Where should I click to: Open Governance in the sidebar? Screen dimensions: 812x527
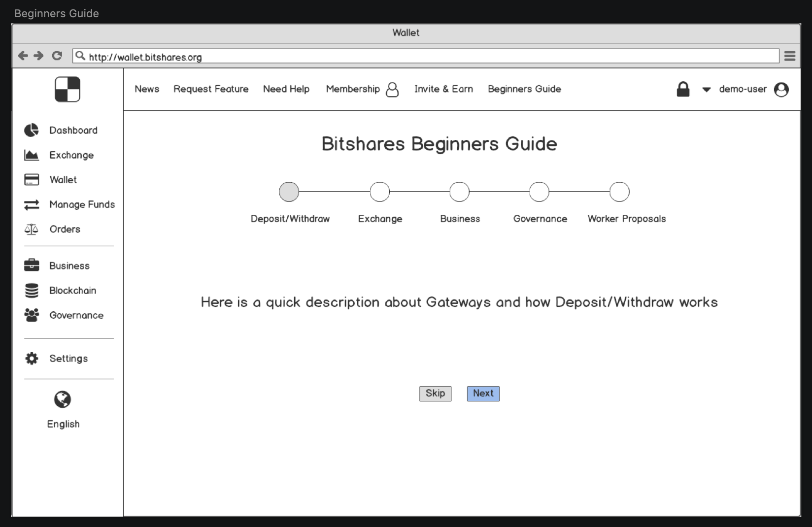pos(76,315)
